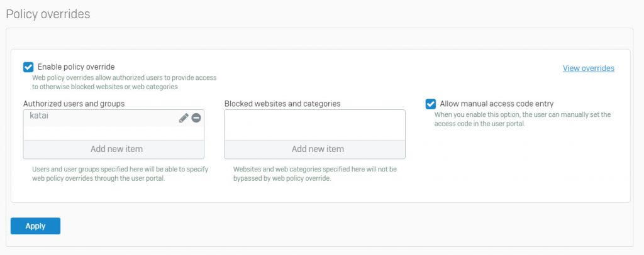This screenshot has width=644, height=255.
Task: Click the manual access code description text
Action: [x=523, y=119]
